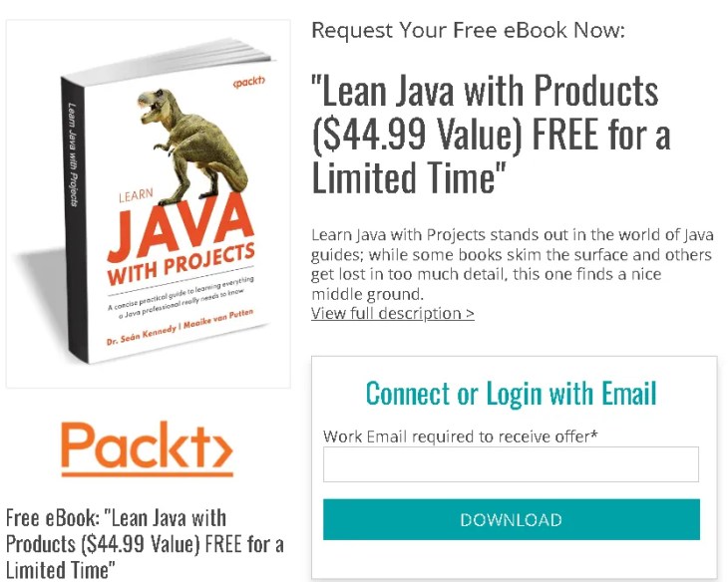Click the large Lean Java with Products headline
This screenshot has height=582, width=728.
[491, 135]
